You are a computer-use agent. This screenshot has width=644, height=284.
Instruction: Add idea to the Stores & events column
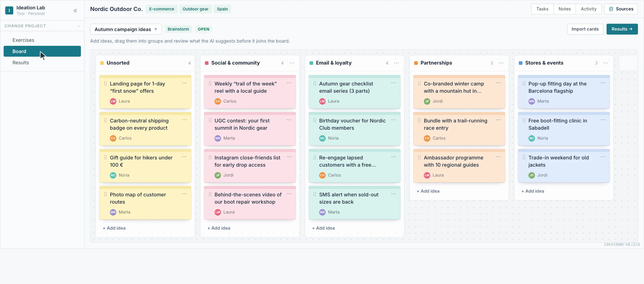pos(533,191)
